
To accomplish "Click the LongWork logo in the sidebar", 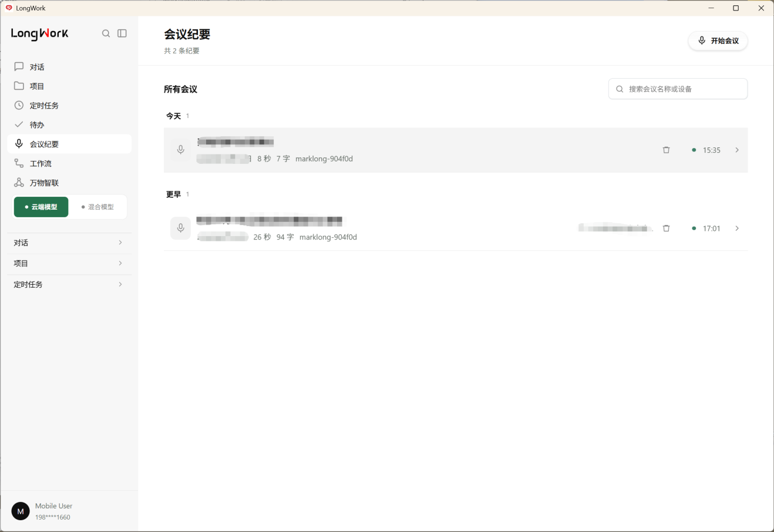I will pyautogui.click(x=39, y=34).
